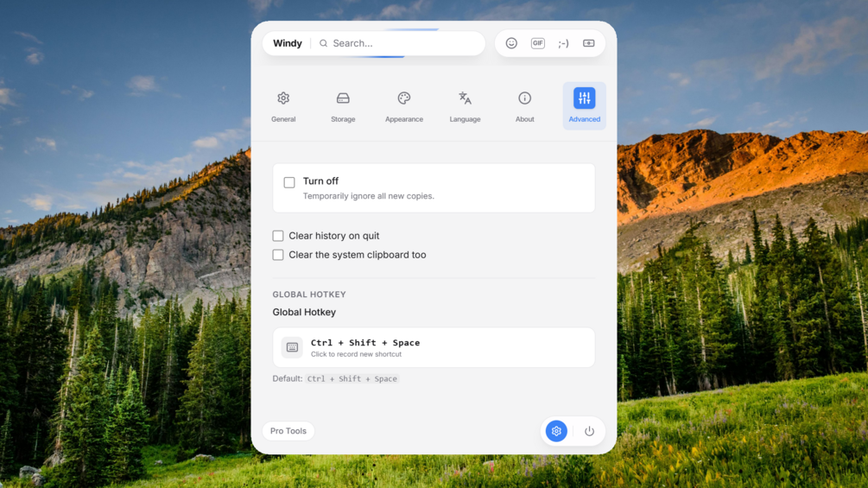Click the GLOBAL HOTKEY section header
This screenshot has width=868, height=488.
pos(309,295)
